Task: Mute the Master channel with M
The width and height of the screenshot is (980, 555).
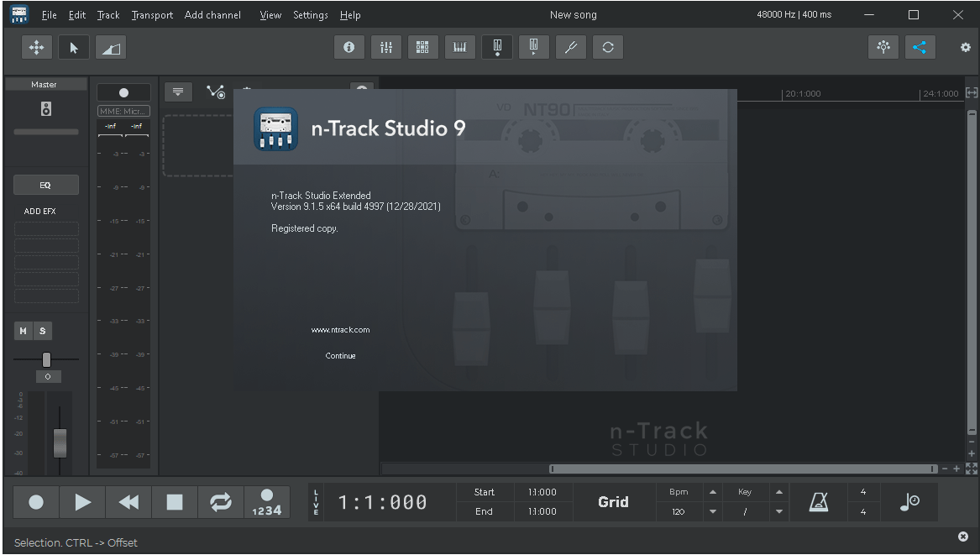Action: click(24, 331)
